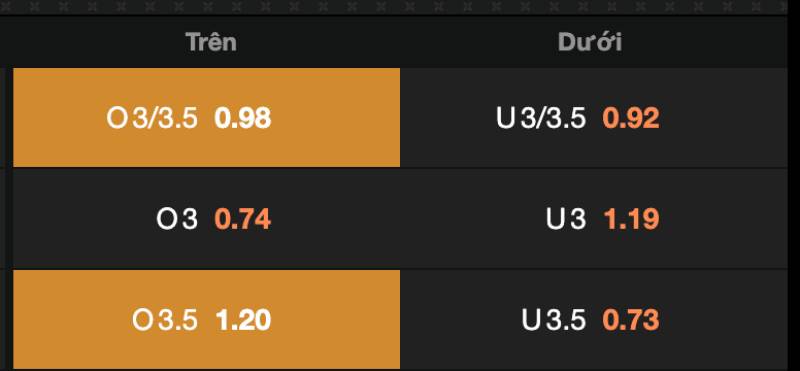The height and width of the screenshot is (371, 800).
Task: Click the U 3/3.5 handicap label
Action: click(x=541, y=118)
